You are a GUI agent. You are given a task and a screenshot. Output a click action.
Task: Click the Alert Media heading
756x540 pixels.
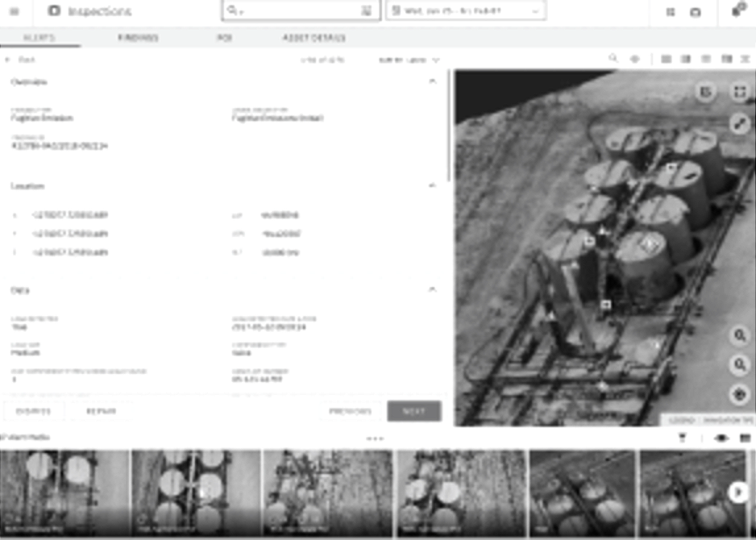pyautogui.click(x=26, y=437)
